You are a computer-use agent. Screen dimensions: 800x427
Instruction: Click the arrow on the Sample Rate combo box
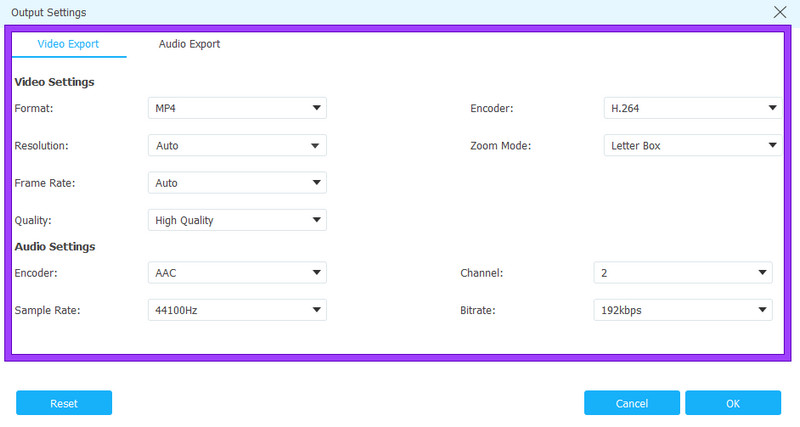pos(317,311)
